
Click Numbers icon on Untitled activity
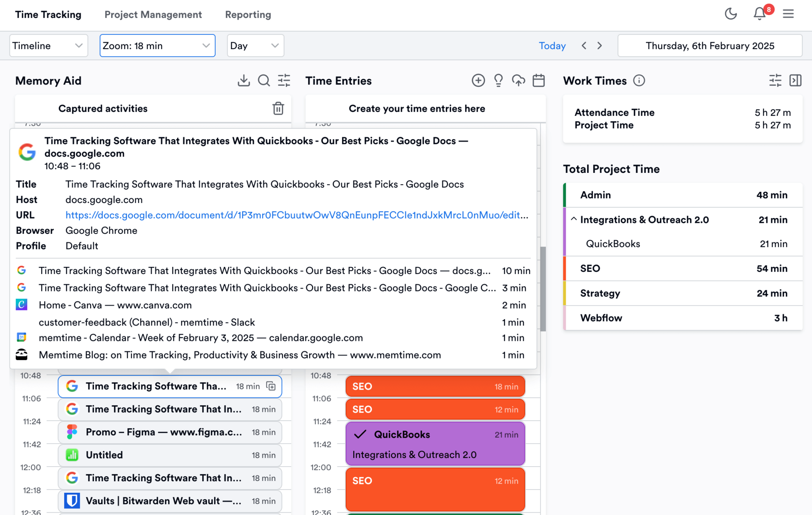(x=72, y=455)
